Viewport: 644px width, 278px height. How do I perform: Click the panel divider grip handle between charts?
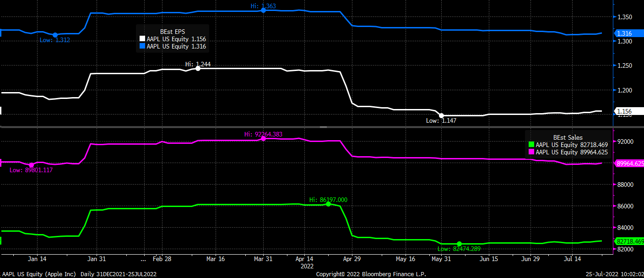323,127
